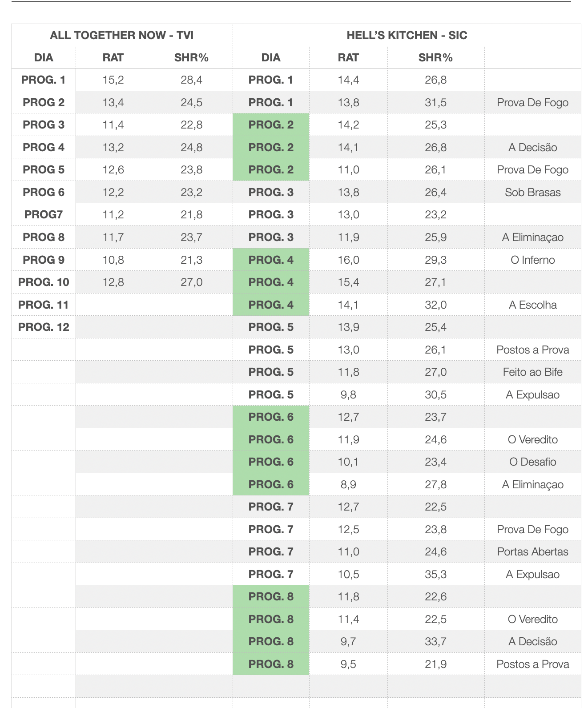
Task: Select the 35,3 share value
Action: click(435, 574)
